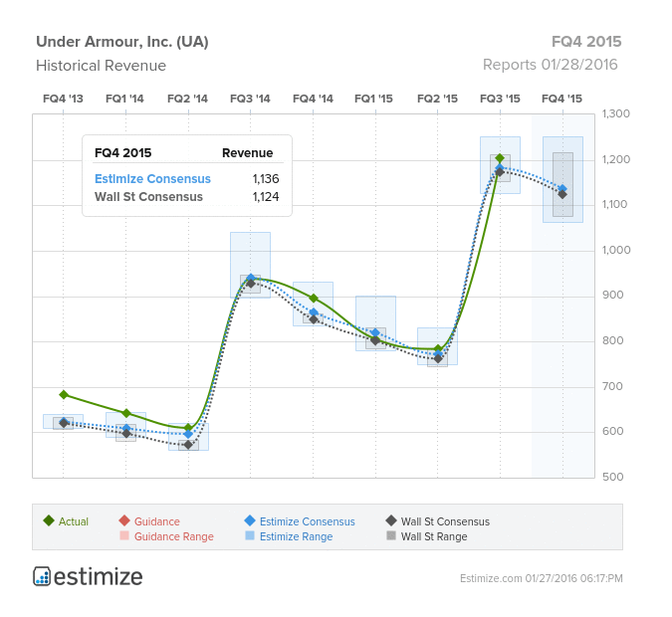Click the Under Armour, Inc. (UA) title
The height and width of the screenshot is (617, 672).
coord(122,42)
